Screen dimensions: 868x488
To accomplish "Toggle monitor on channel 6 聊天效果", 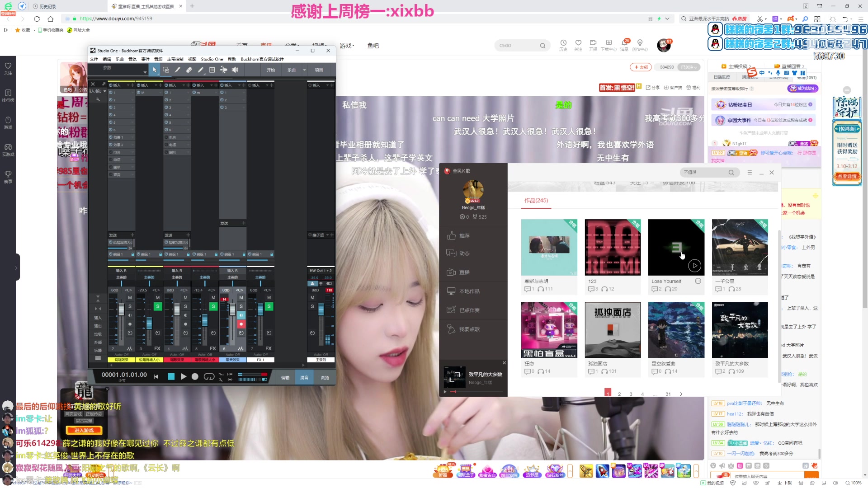I will (x=241, y=315).
